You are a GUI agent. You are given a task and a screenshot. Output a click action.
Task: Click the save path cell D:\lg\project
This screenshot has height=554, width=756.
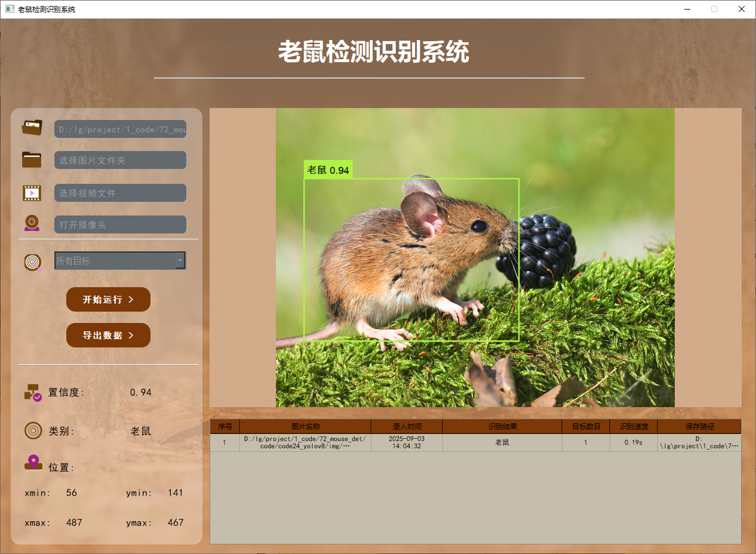(x=699, y=442)
